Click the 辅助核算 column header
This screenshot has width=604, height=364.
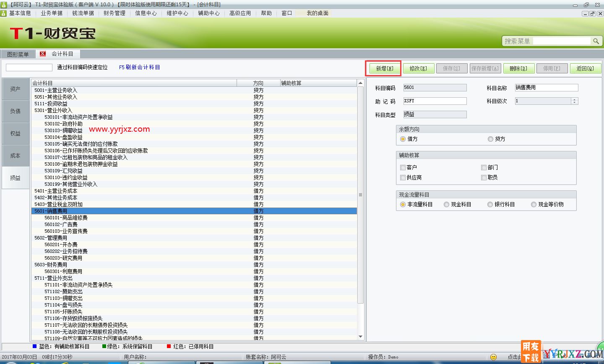pyautogui.click(x=318, y=83)
